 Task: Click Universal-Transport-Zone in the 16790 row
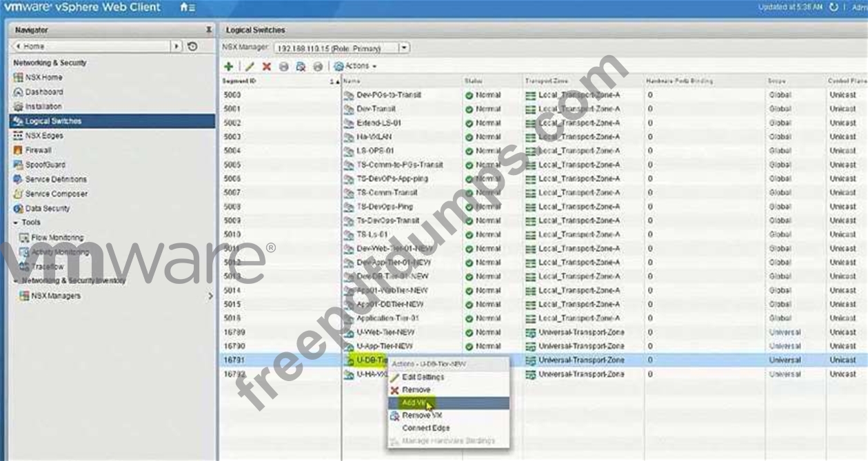click(581, 346)
